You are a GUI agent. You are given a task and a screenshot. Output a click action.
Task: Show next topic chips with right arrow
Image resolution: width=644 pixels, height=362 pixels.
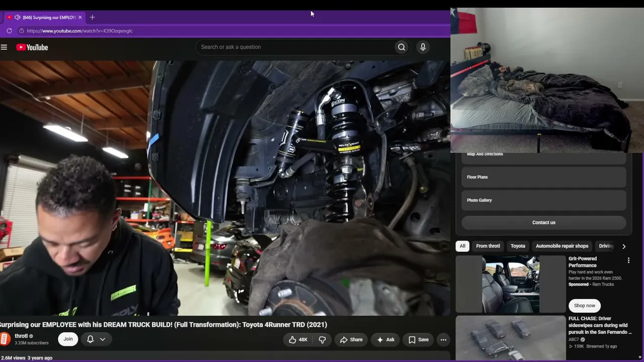tap(624, 246)
